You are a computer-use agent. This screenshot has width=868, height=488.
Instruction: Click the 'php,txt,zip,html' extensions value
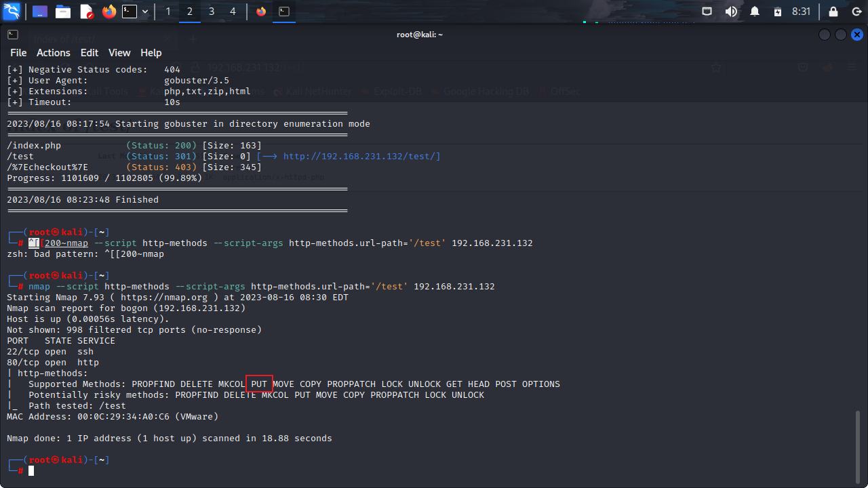point(208,91)
